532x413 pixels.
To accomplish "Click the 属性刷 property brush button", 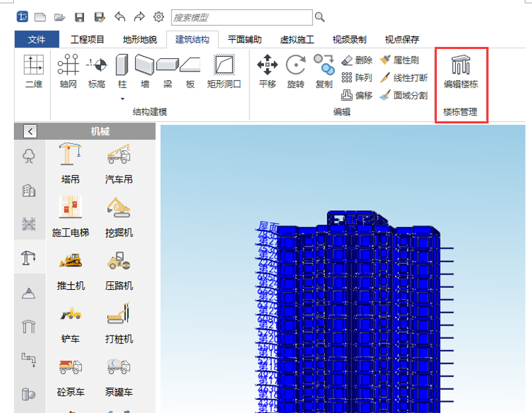I will coord(400,60).
